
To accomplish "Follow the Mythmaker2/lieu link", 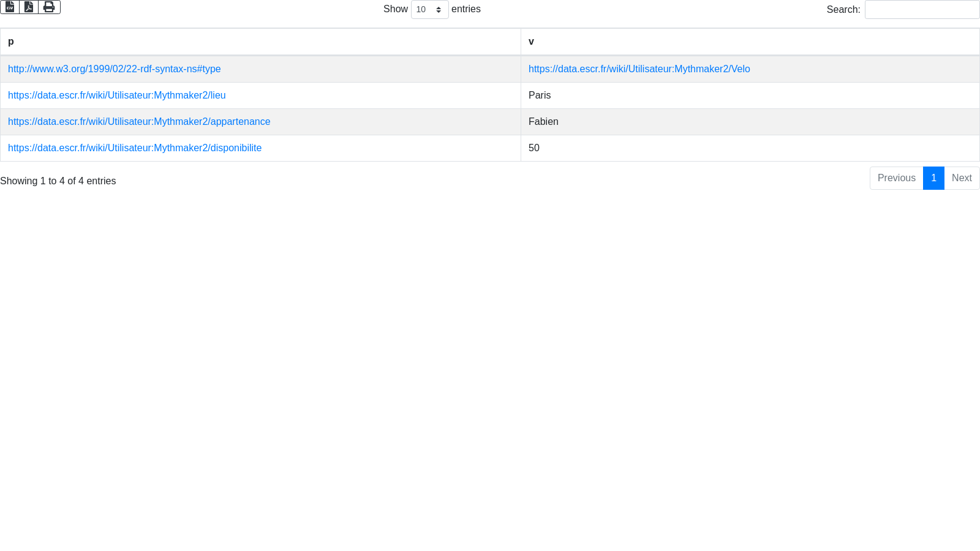I will pyautogui.click(x=117, y=96).
